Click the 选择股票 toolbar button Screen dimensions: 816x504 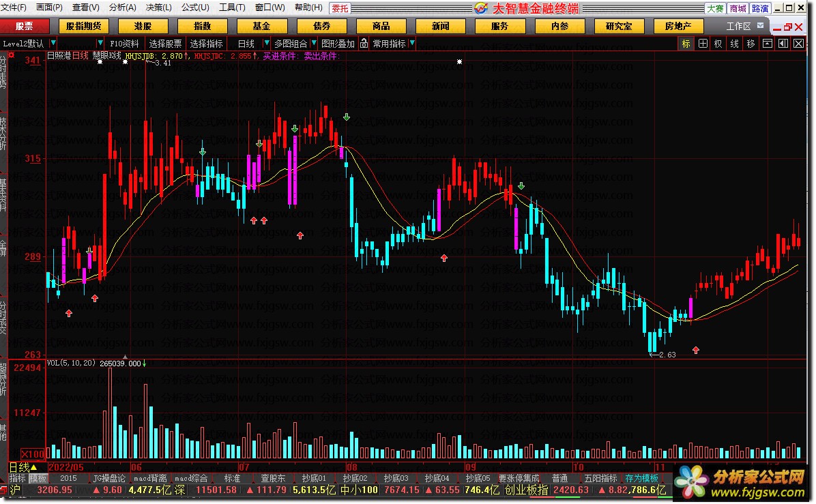coord(166,44)
